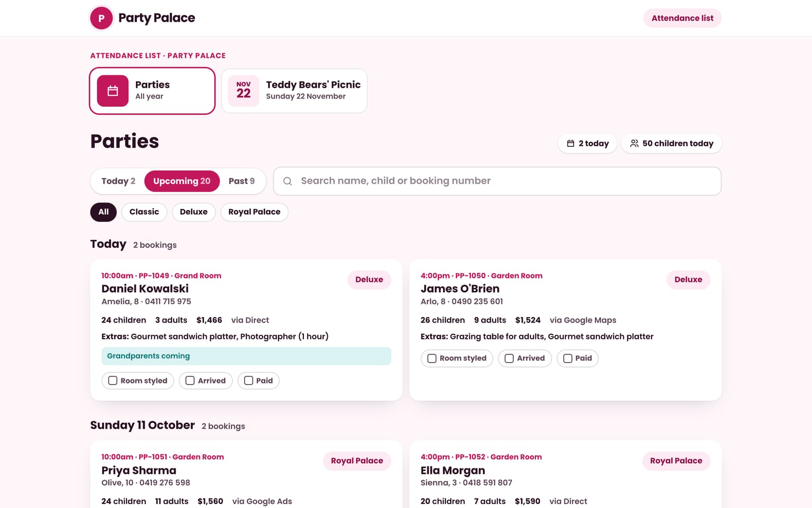
Task: Click 'via Google Maps' source text
Action: [583, 321]
